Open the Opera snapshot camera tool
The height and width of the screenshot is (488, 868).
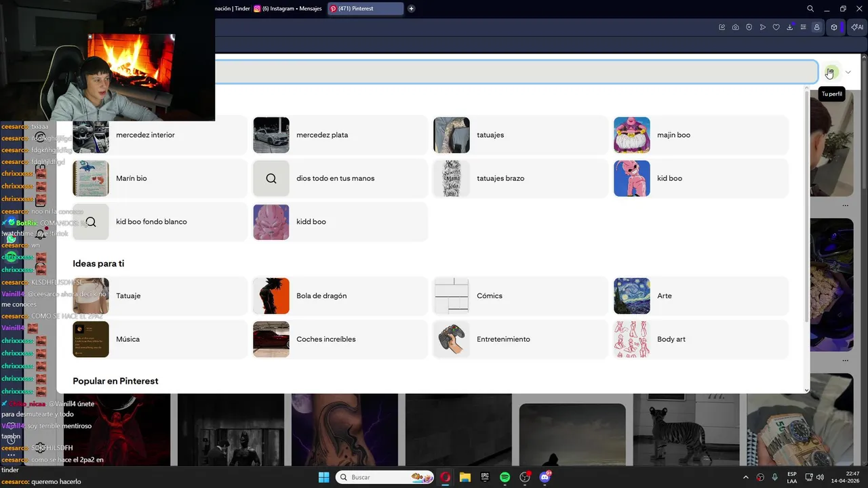point(735,27)
